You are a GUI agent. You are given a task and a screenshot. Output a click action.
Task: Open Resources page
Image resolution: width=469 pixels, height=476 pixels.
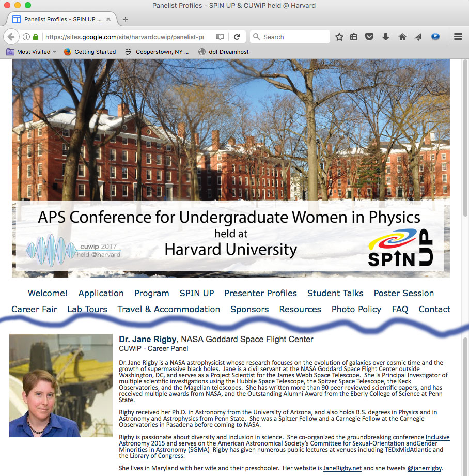coord(300,310)
